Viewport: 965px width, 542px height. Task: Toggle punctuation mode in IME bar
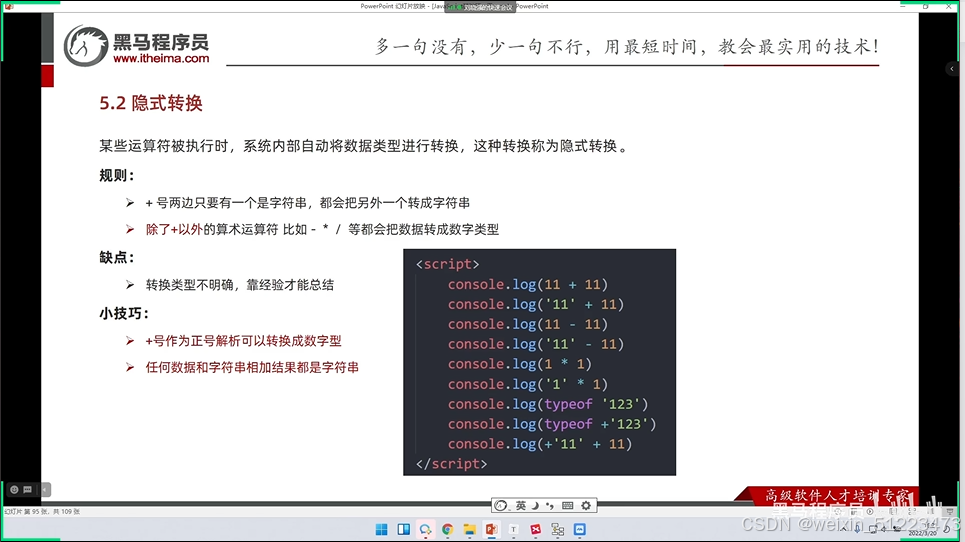(x=550, y=506)
